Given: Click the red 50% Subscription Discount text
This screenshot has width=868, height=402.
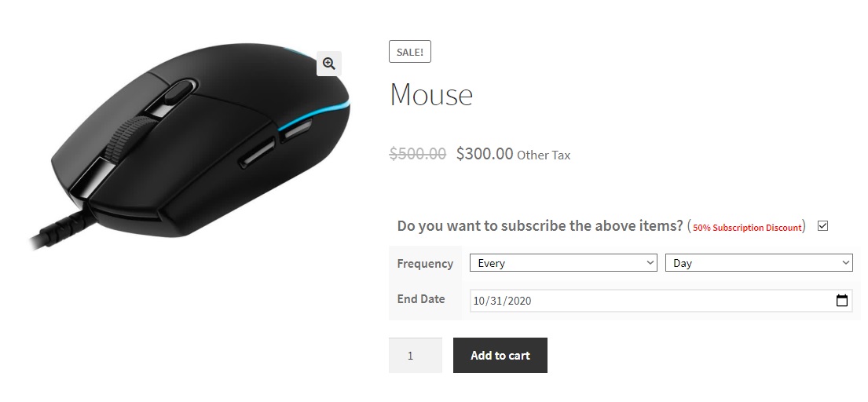Looking at the screenshot, I should 747,228.
